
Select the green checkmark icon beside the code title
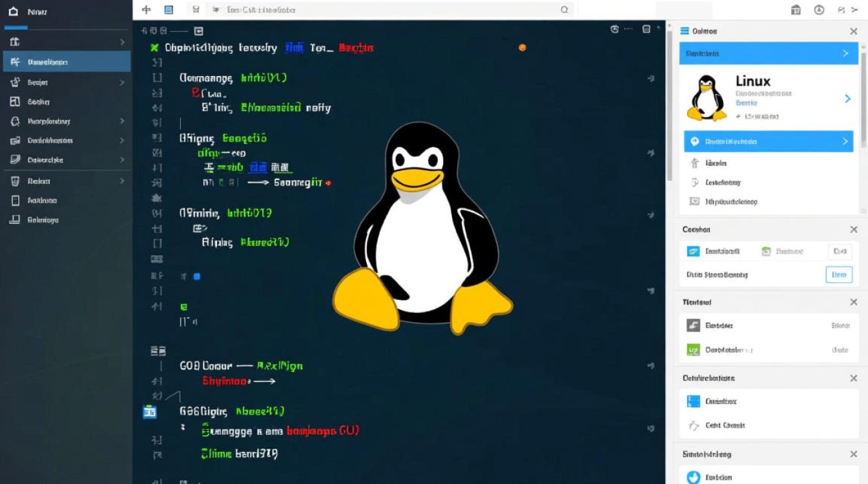[x=153, y=47]
